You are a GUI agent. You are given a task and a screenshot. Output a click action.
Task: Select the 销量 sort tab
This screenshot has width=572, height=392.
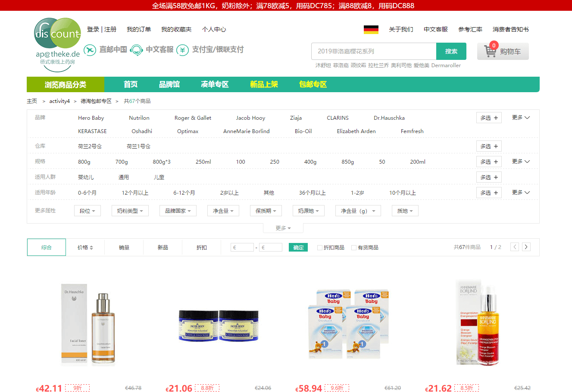[x=124, y=247]
